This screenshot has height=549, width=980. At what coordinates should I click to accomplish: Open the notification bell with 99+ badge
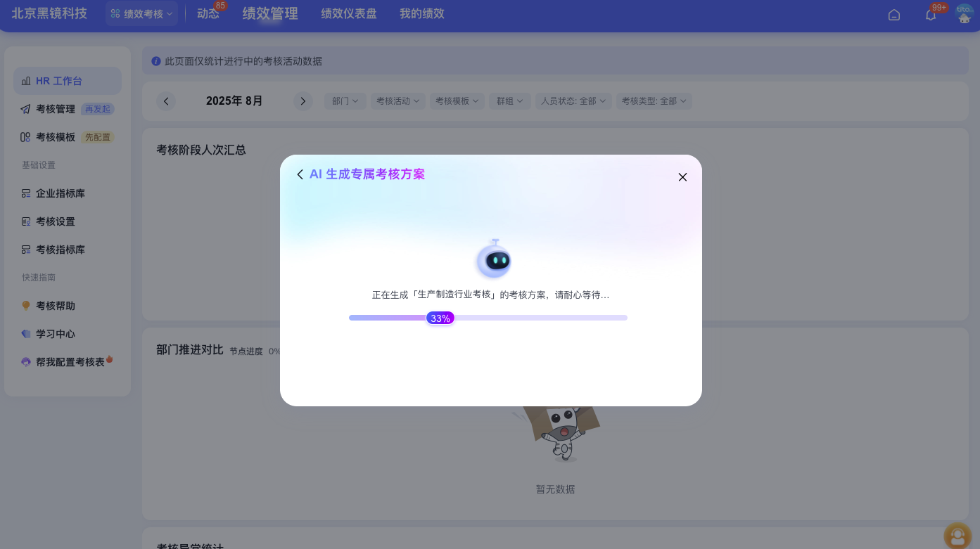tap(930, 14)
